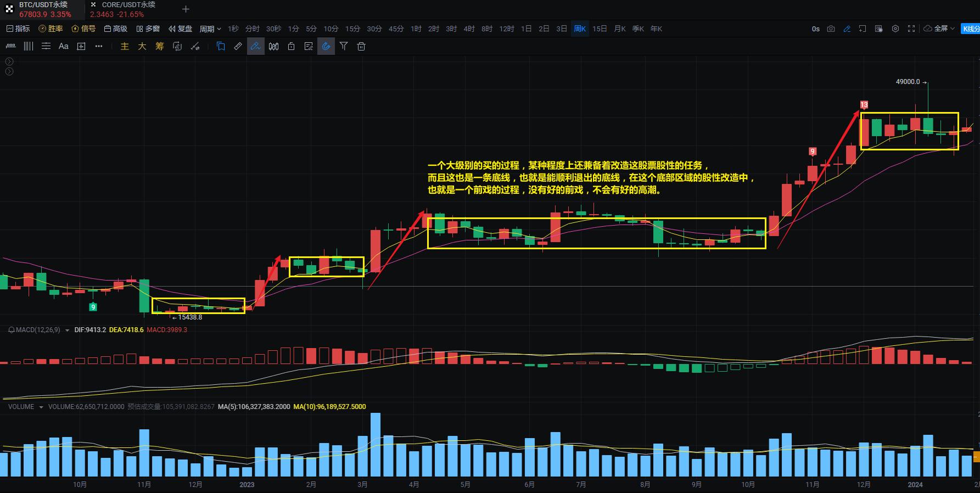Click the 筹 chip-distribution button
The height and width of the screenshot is (493, 980).
pos(160,46)
